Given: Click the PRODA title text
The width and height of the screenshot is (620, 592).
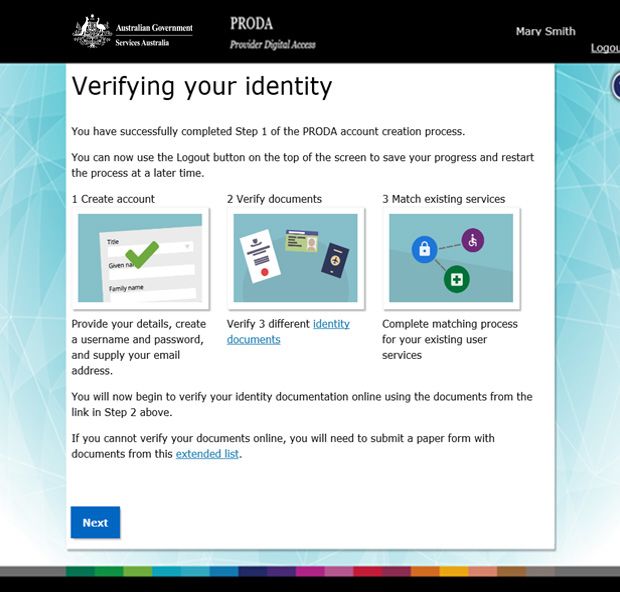Looking at the screenshot, I should pos(251,23).
